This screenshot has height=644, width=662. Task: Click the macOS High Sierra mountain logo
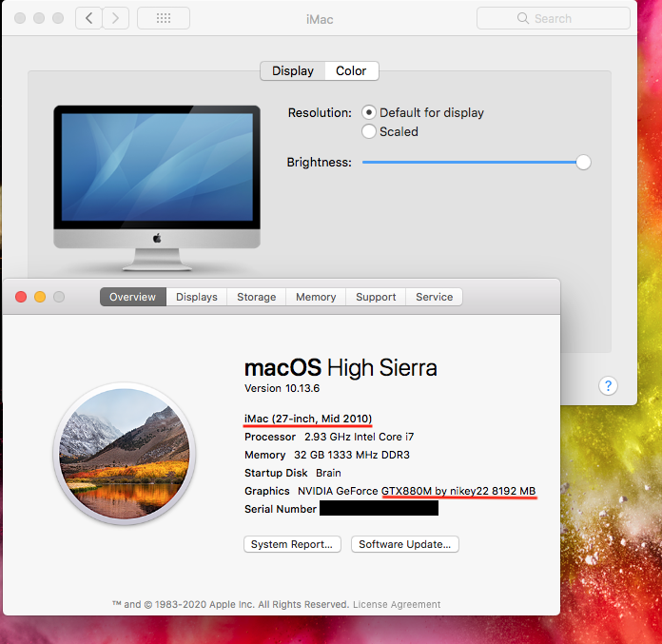124,454
